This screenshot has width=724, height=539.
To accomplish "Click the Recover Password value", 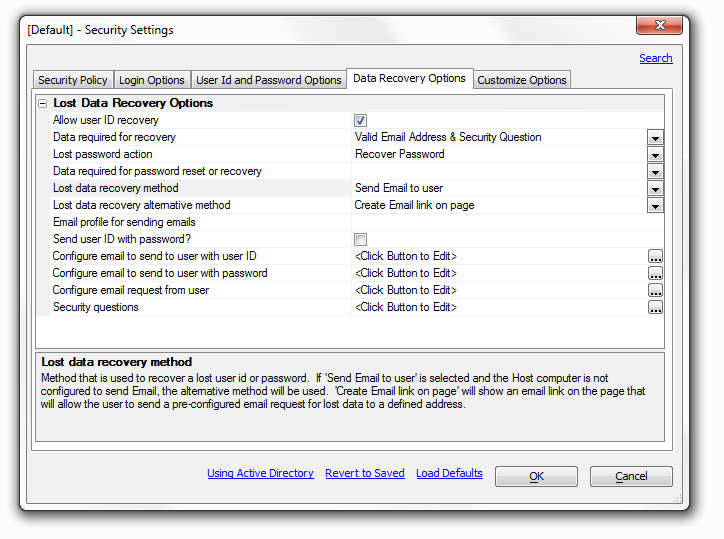I will click(399, 155).
